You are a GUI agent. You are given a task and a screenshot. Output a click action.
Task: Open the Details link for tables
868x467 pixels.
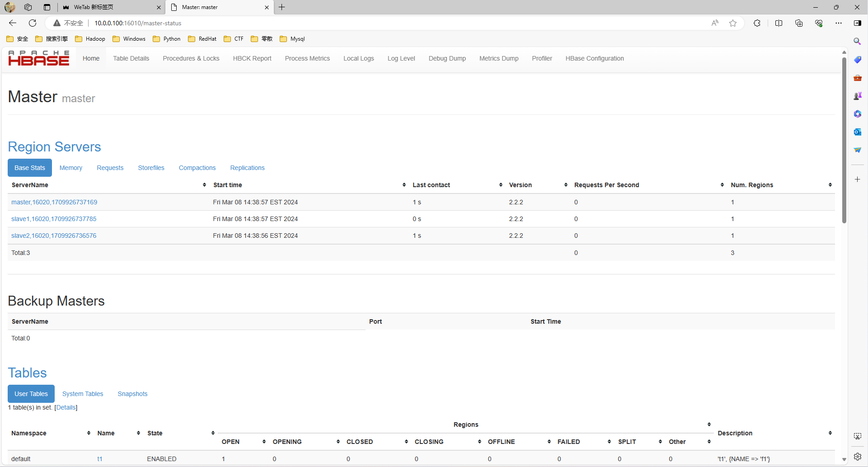tap(66, 407)
